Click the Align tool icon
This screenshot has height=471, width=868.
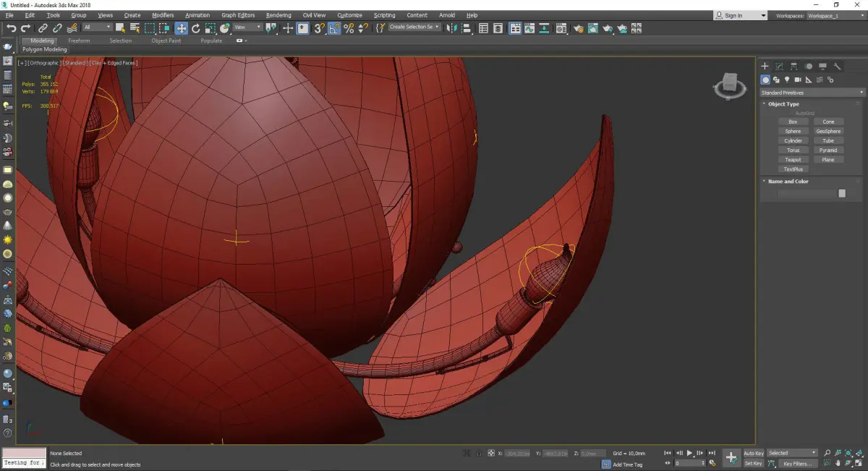point(466,28)
